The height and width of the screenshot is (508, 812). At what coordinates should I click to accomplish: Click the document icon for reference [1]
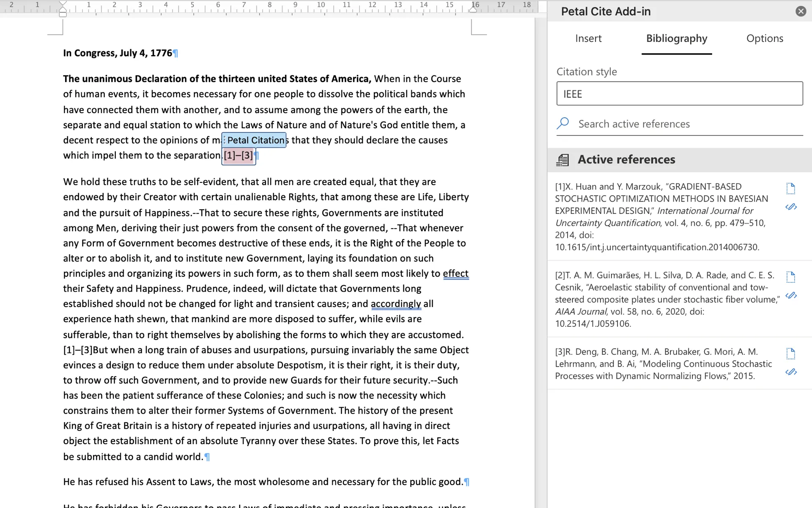click(x=790, y=188)
